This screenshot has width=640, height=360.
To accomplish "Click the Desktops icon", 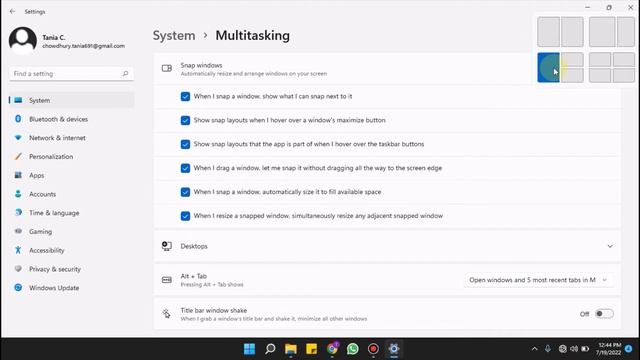I will click(167, 246).
